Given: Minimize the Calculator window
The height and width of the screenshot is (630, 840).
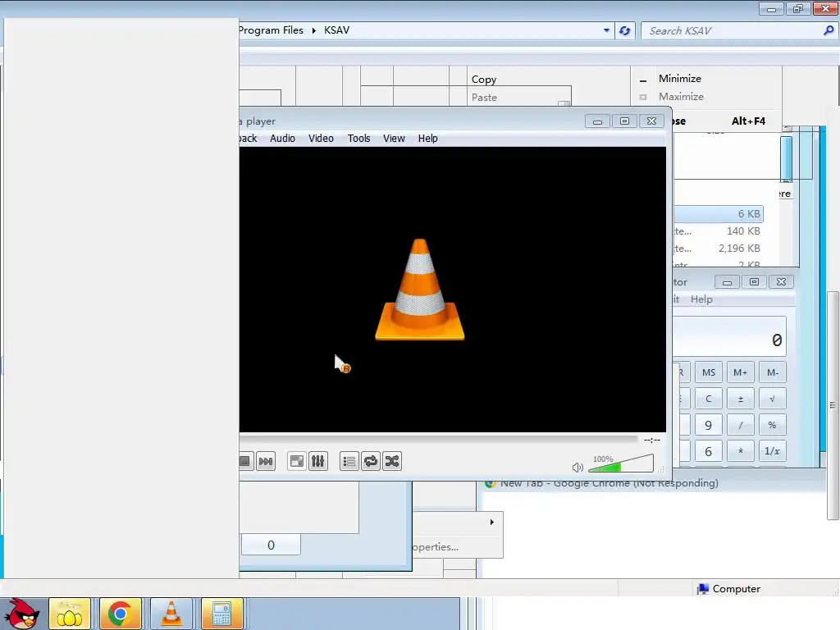Looking at the screenshot, I should [x=727, y=282].
